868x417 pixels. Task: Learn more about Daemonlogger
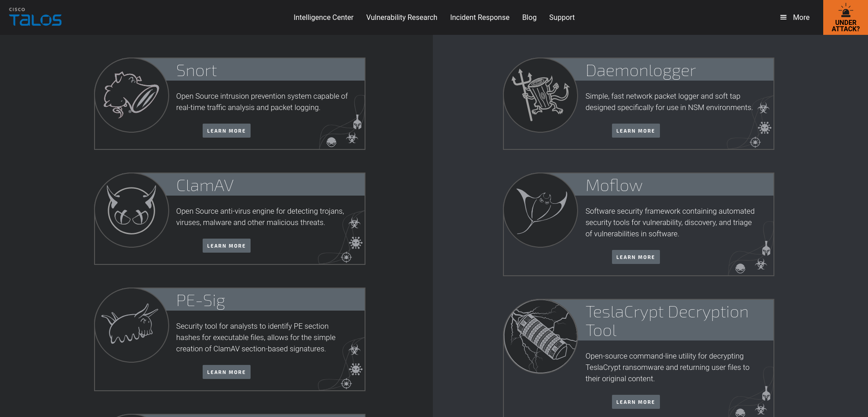tap(636, 131)
